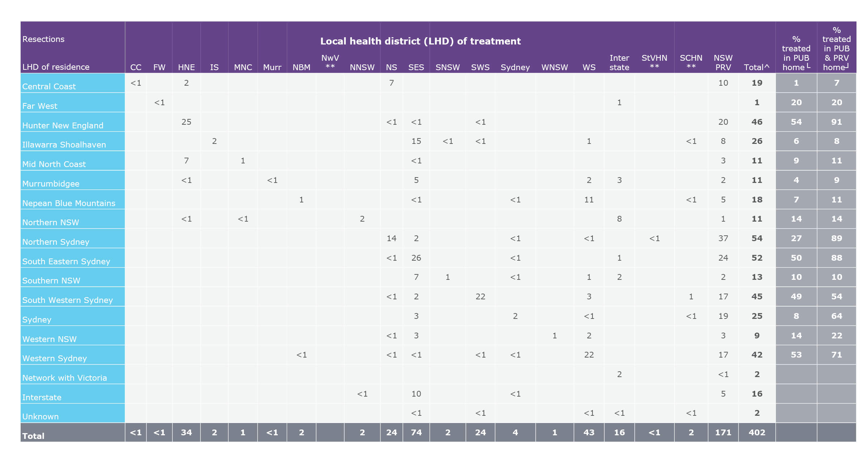Select the SCHN column header
Image resolution: width=868 pixels, height=470 pixels.
pyautogui.click(x=691, y=63)
